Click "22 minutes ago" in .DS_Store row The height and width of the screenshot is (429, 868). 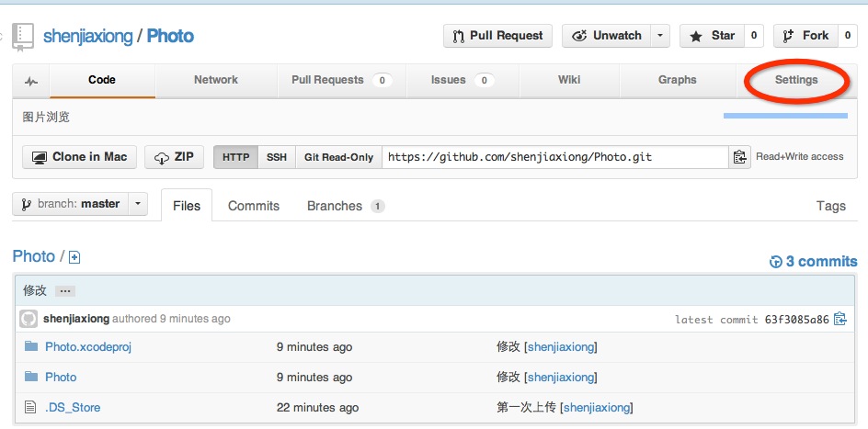[318, 408]
